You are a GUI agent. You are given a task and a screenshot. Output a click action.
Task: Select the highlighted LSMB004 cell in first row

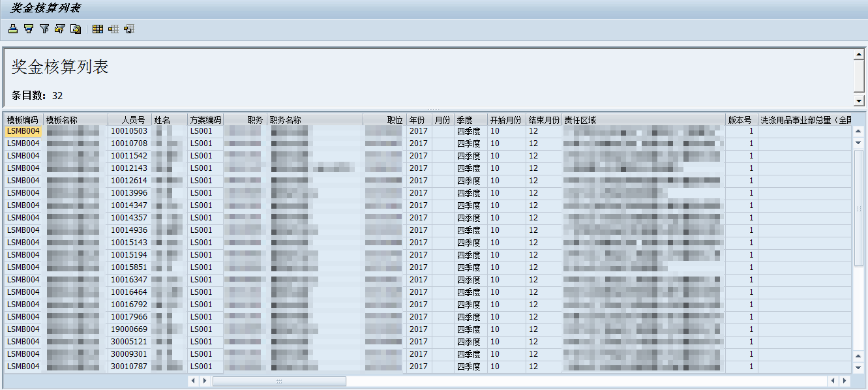pyautogui.click(x=23, y=131)
